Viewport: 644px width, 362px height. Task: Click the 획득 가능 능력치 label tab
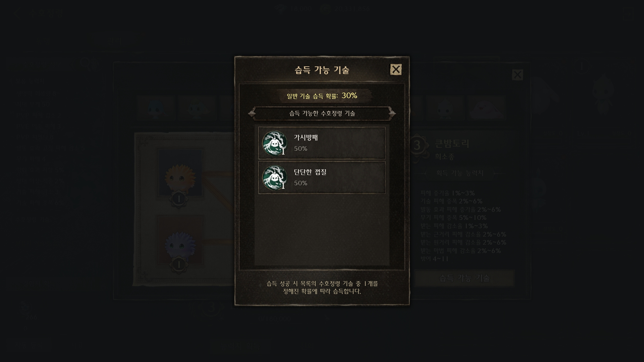[x=460, y=173]
